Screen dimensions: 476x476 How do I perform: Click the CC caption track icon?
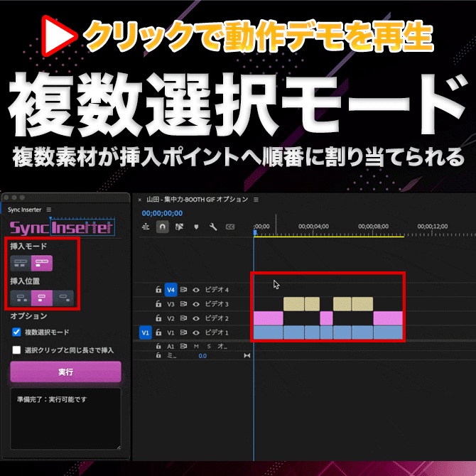coord(230,227)
